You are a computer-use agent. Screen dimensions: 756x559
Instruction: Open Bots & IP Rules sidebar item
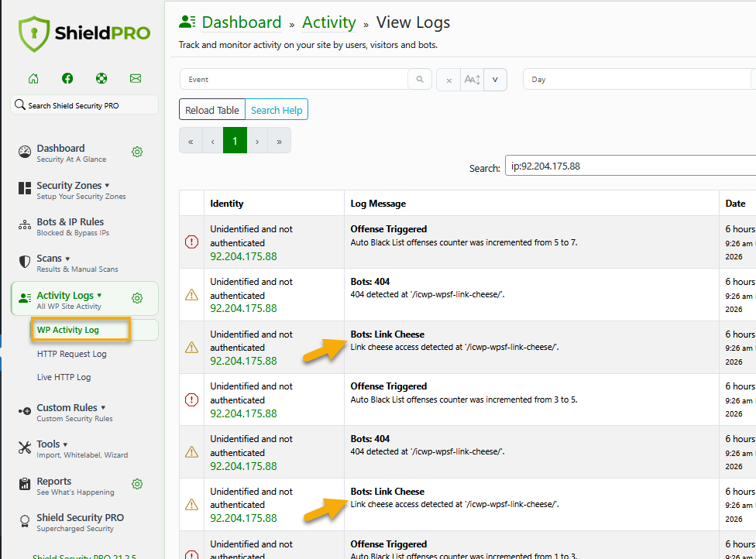pos(73,227)
